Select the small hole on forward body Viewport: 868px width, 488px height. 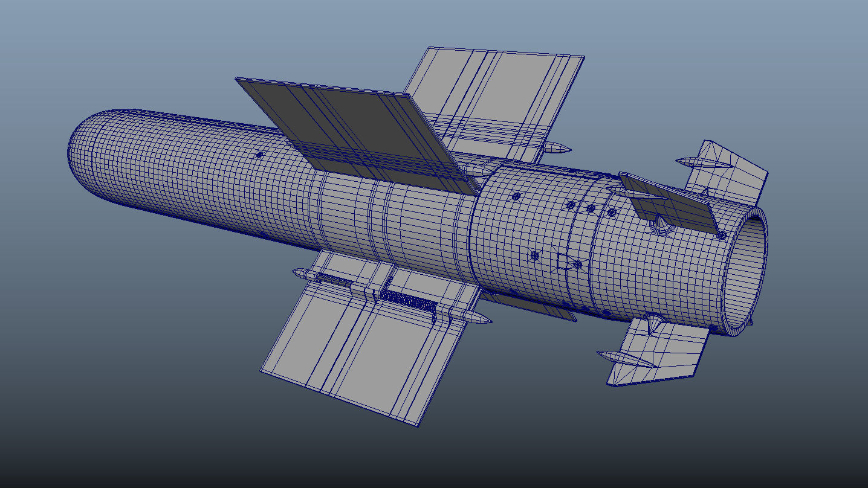pyautogui.click(x=259, y=155)
